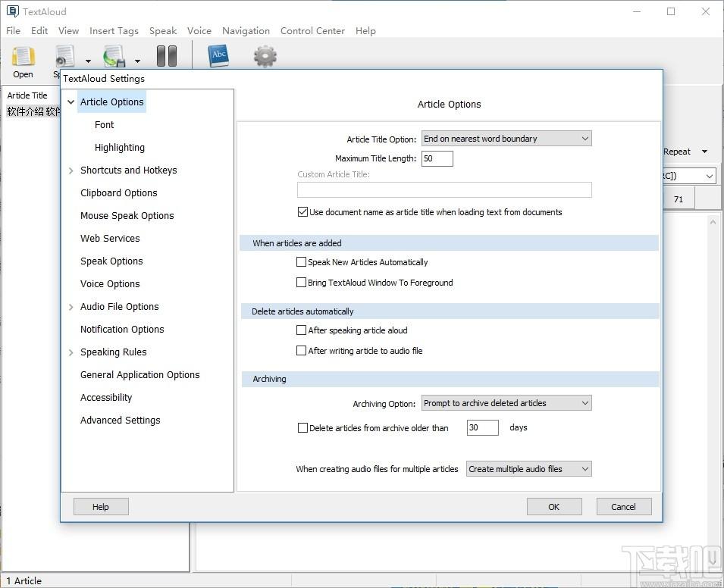The width and height of the screenshot is (724, 588).
Task: Expand the Audio File Options node
Action: (71, 307)
